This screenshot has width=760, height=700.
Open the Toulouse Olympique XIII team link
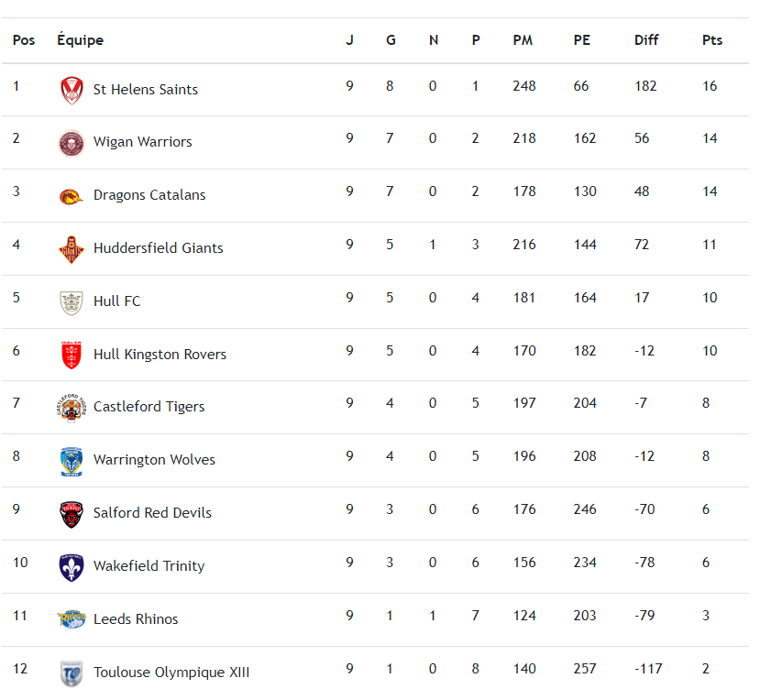tap(171, 673)
